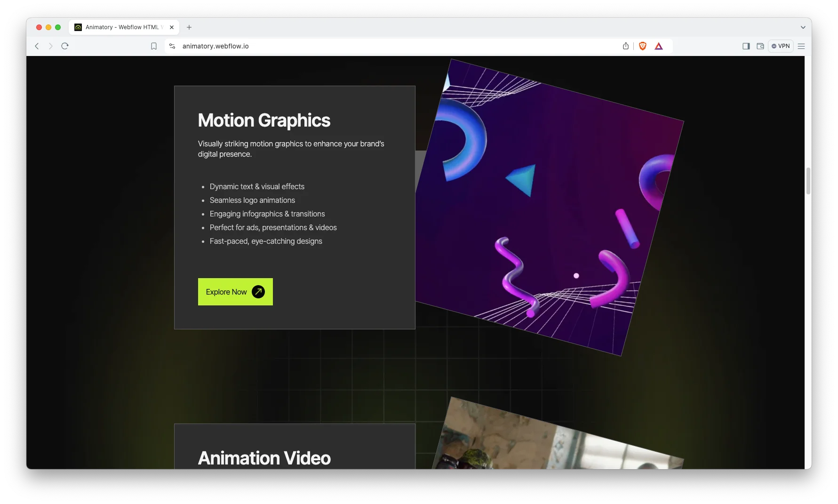Expand the tab search chevron
The height and width of the screenshot is (504, 838).
(803, 27)
